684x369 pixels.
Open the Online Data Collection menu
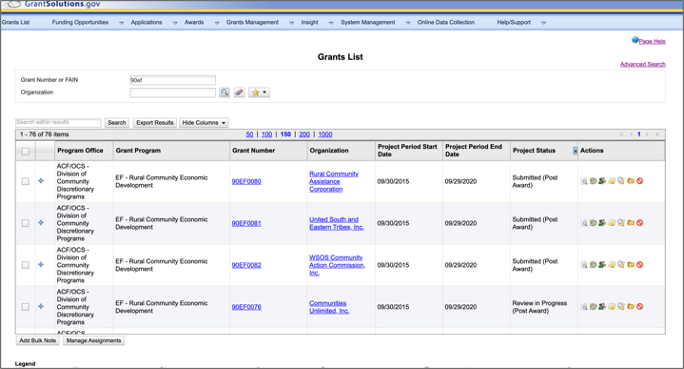(x=446, y=22)
